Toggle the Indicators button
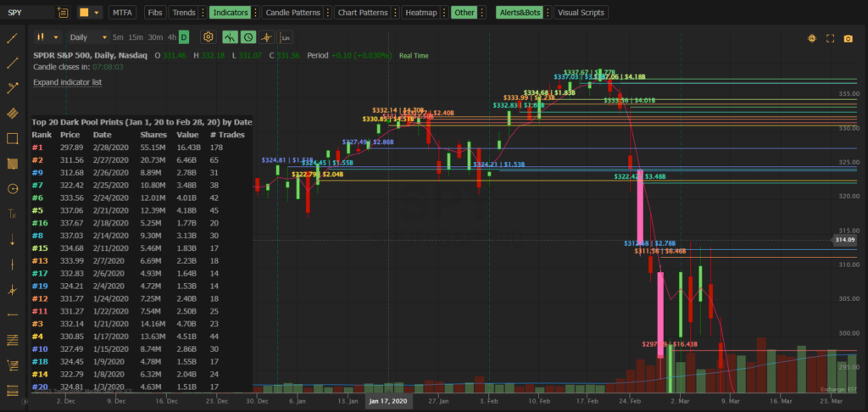 (229, 12)
